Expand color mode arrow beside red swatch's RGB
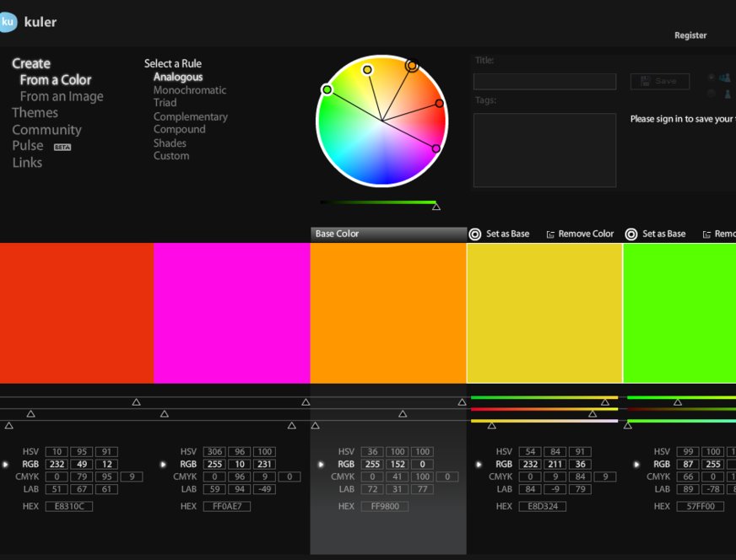 (6, 464)
